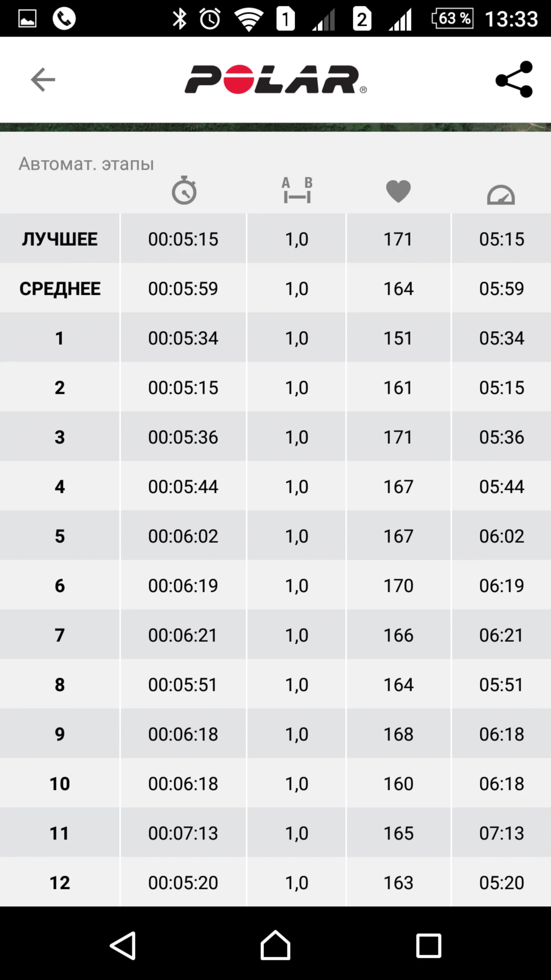Screen dimensions: 551x980
Task: Select the СРЕДНЕЕ average lap row
Action: pyautogui.click(x=60, y=288)
